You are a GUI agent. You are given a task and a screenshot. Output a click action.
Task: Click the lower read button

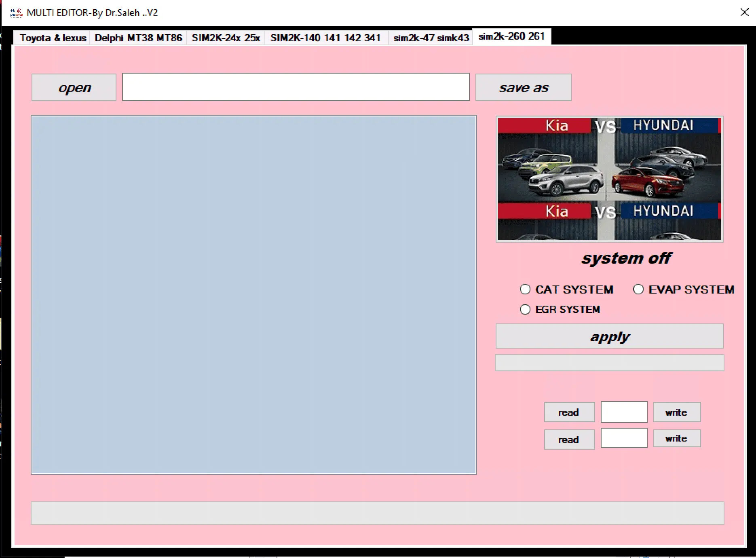click(x=569, y=440)
